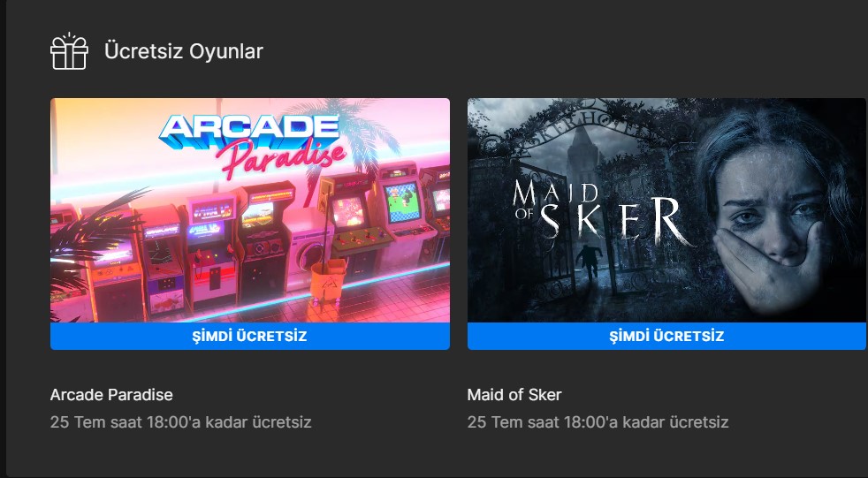Click the ŞİMDİ ÜCRETSİZ banner under Arcade Paradise
The height and width of the screenshot is (478, 868).
tap(249, 337)
